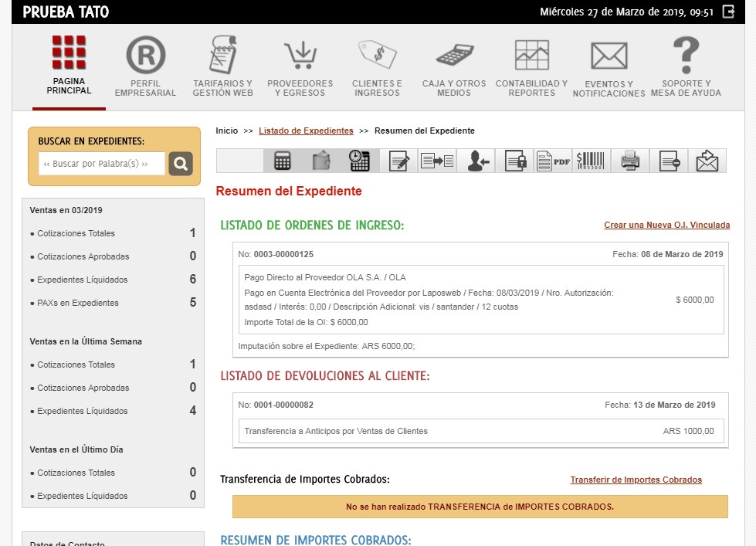This screenshot has width=756, height=546.
Task: Open Caja y Otros Medios section
Action: pyautogui.click(x=454, y=66)
